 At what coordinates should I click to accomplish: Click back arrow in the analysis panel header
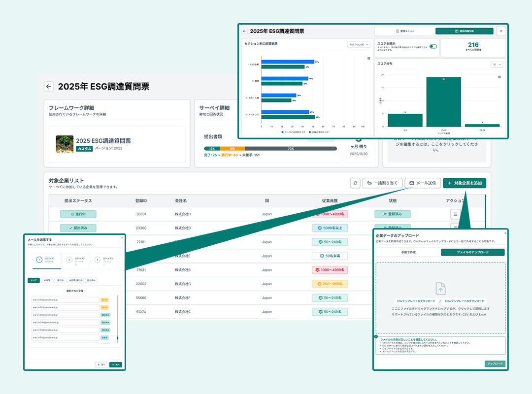244,31
